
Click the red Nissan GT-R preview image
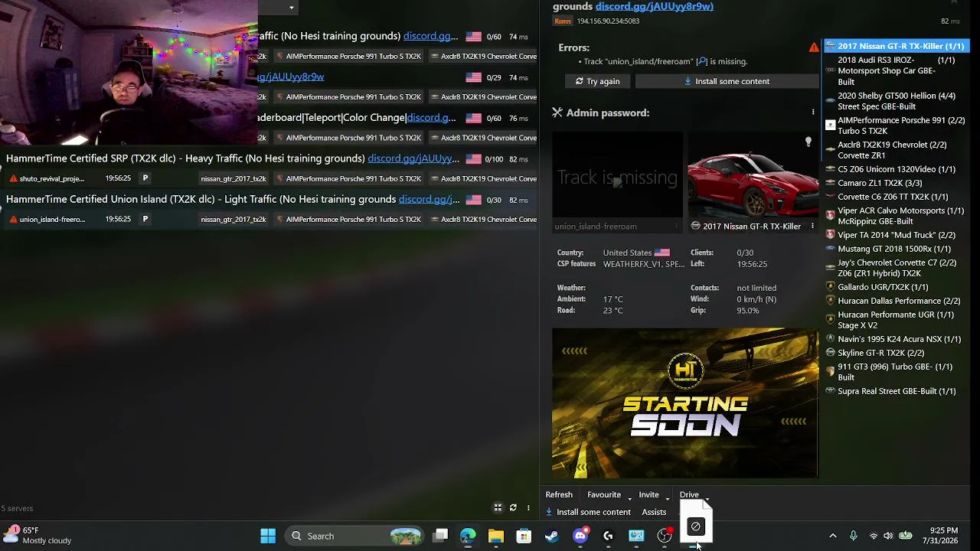pos(753,180)
